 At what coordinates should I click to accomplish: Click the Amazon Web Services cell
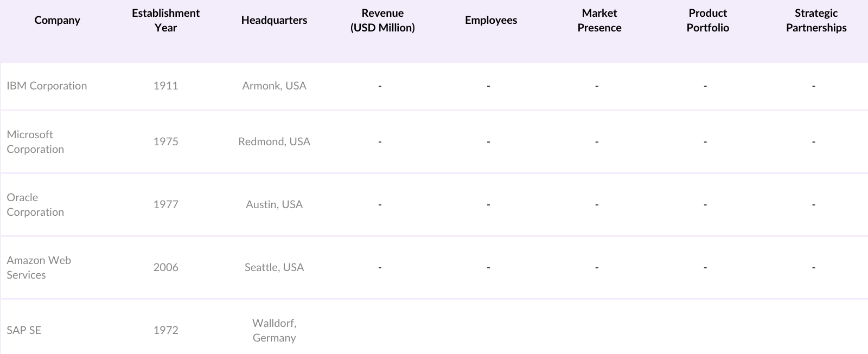(x=39, y=267)
